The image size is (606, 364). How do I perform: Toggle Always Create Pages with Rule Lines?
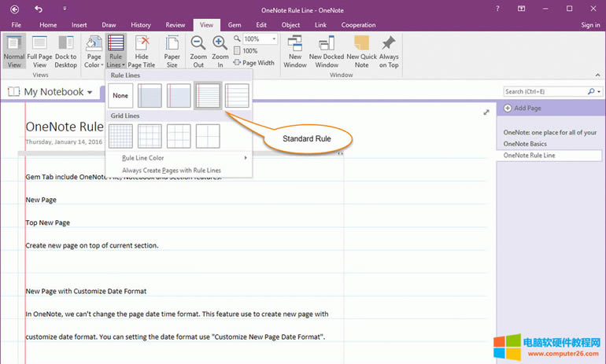(x=171, y=170)
